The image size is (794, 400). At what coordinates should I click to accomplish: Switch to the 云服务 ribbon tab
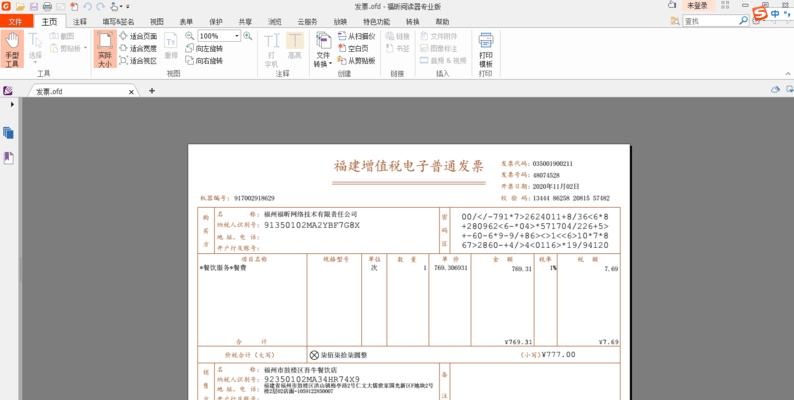tap(307, 22)
